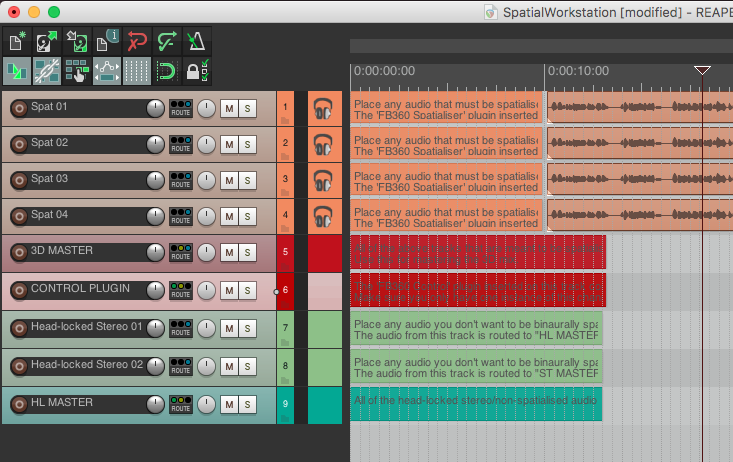
Task: Toggle move envelope points with items
Action: [107, 72]
